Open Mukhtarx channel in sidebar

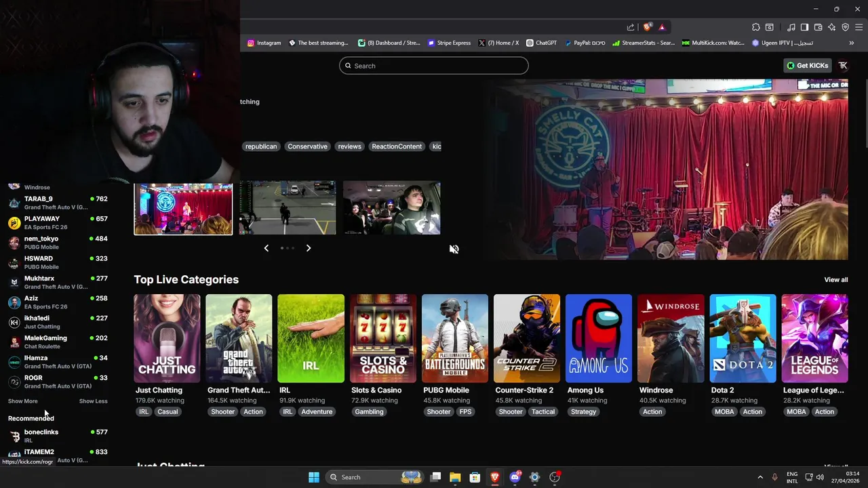point(58,282)
